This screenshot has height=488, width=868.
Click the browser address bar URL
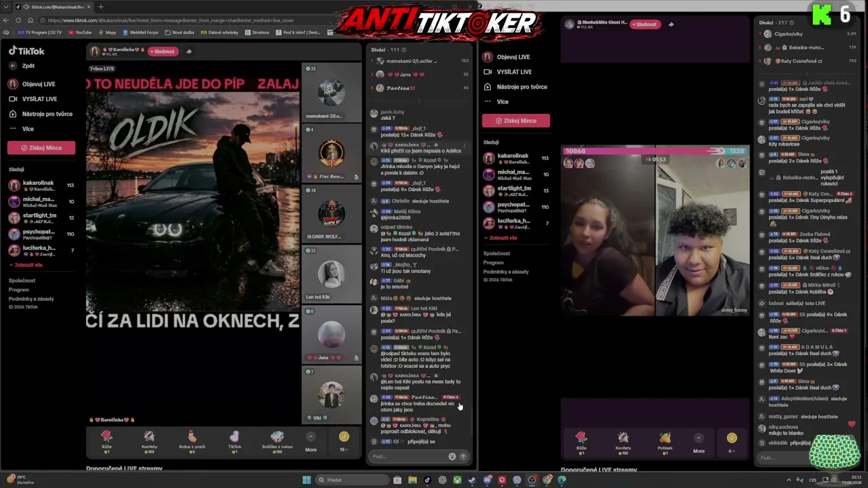(170, 20)
